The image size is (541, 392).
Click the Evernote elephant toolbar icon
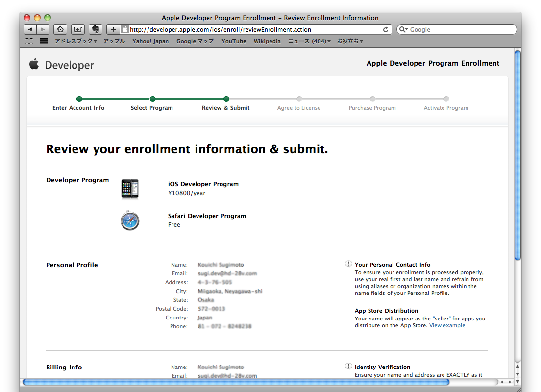[96, 29]
